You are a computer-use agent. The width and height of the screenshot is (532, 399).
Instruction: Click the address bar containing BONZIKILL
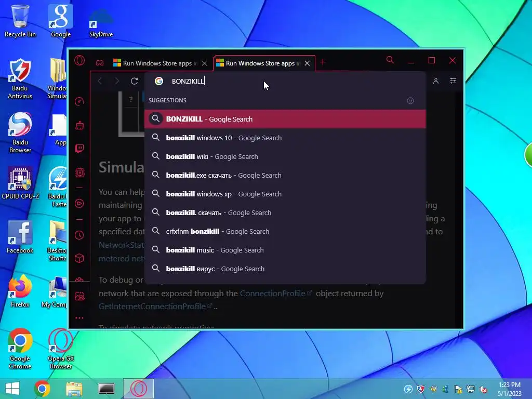285,81
